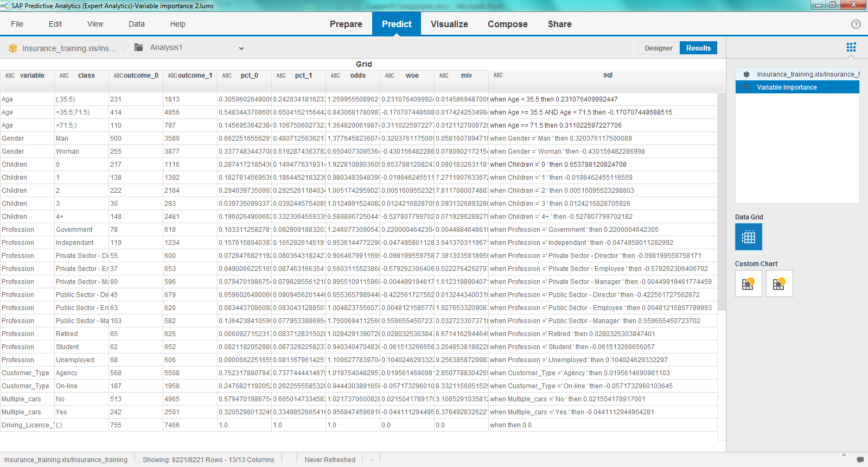Click the Insurance_training dataset cube icon in the header
The width and height of the screenshot is (868, 467).
point(13,48)
